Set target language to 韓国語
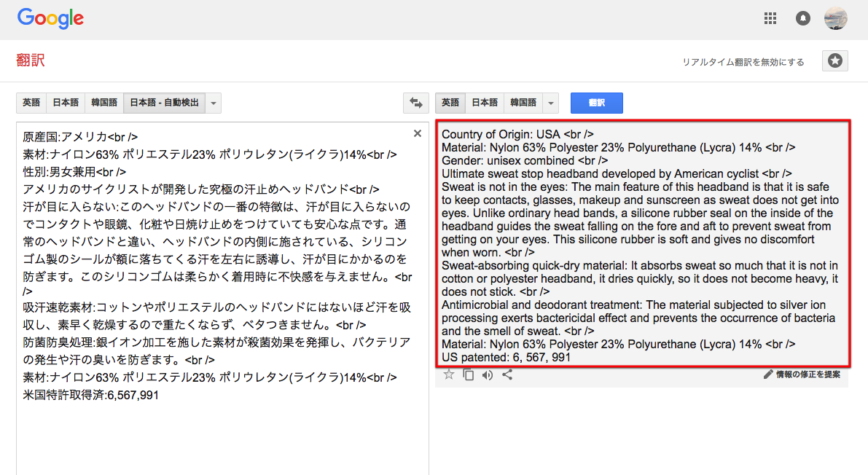The height and width of the screenshot is (475, 868). point(523,103)
